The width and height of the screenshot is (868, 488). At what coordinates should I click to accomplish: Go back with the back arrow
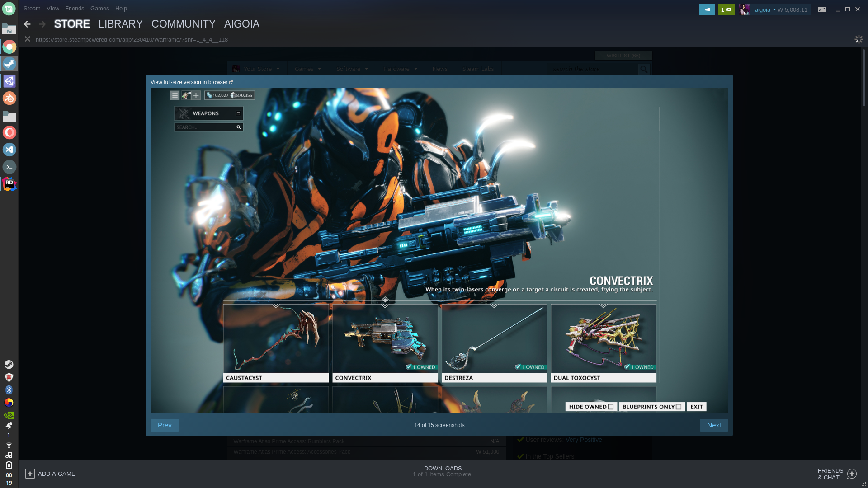28,24
